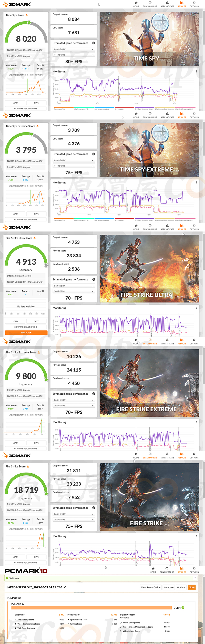The image size is (205, 644).
Task: Click the question mark icon in the Valid score bar
Action: coord(195,578)
